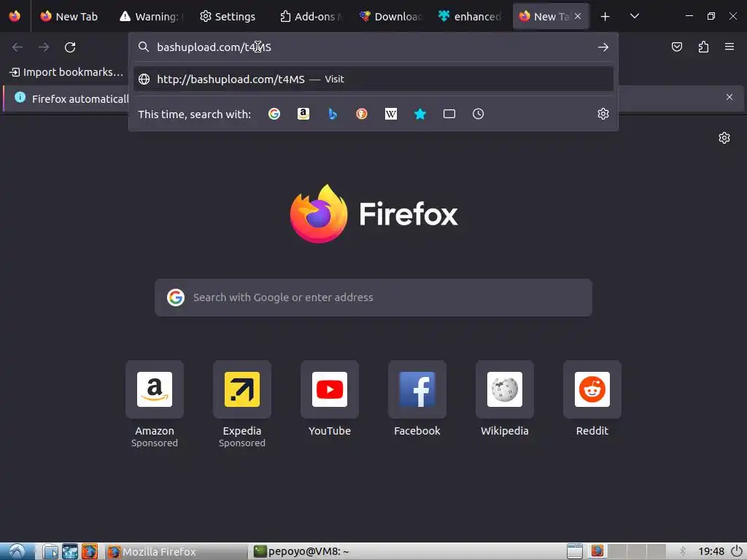List all tabs dropdown arrow
The height and width of the screenshot is (560, 747).
click(635, 16)
